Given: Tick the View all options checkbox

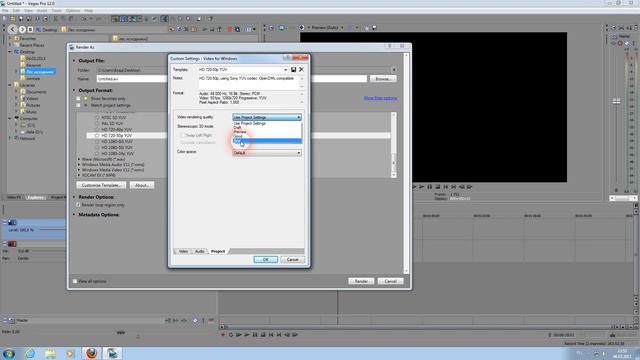Looking at the screenshot, I should (x=75, y=281).
